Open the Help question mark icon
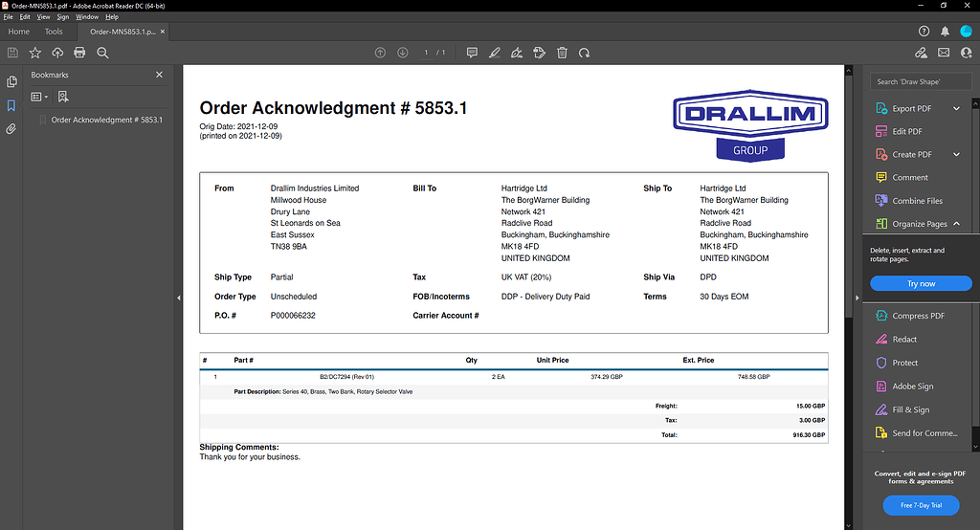The image size is (980, 530). [x=924, y=32]
